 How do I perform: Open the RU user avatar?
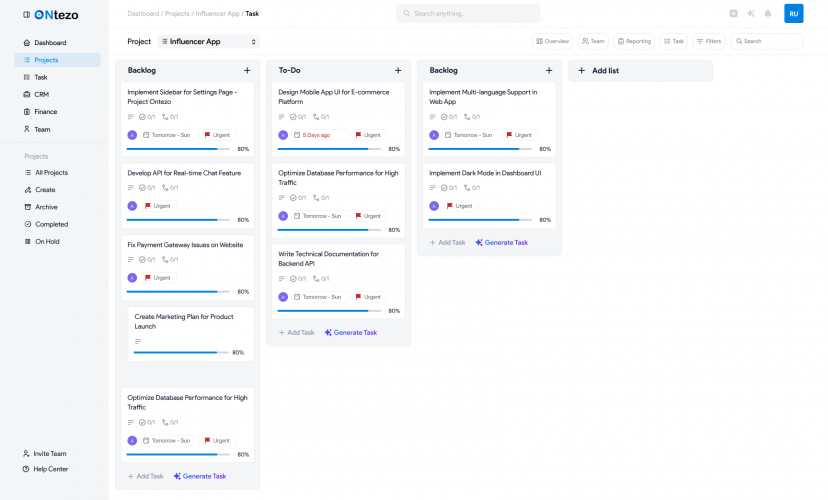click(x=793, y=14)
